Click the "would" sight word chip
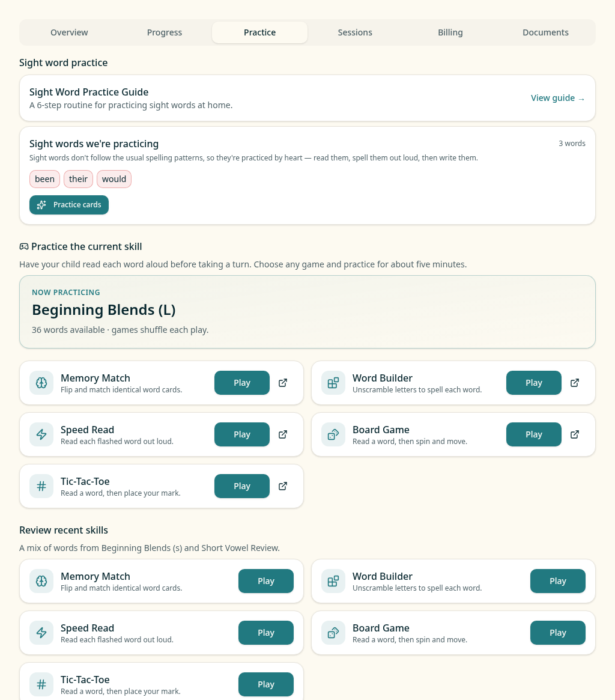Viewport: 615px width, 700px height. (x=114, y=179)
